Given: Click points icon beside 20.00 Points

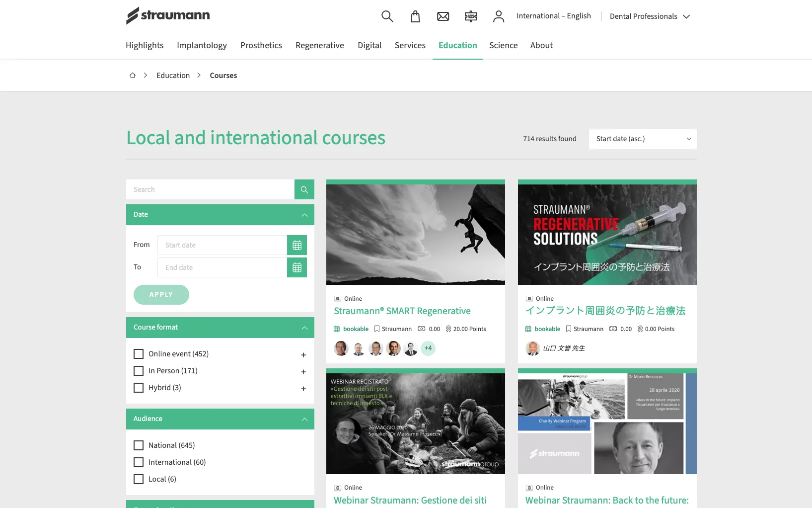Looking at the screenshot, I should click(448, 329).
